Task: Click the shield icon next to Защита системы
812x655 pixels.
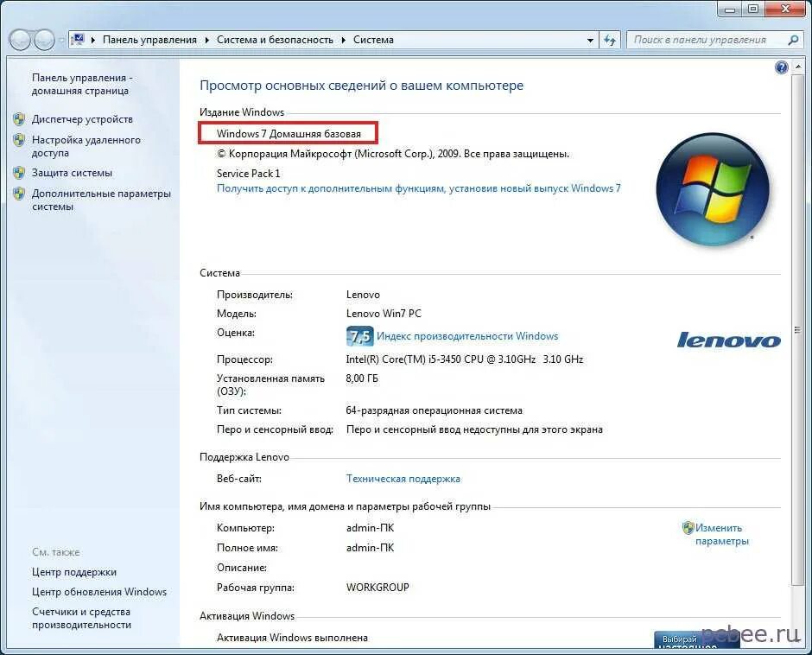Action: point(19,173)
